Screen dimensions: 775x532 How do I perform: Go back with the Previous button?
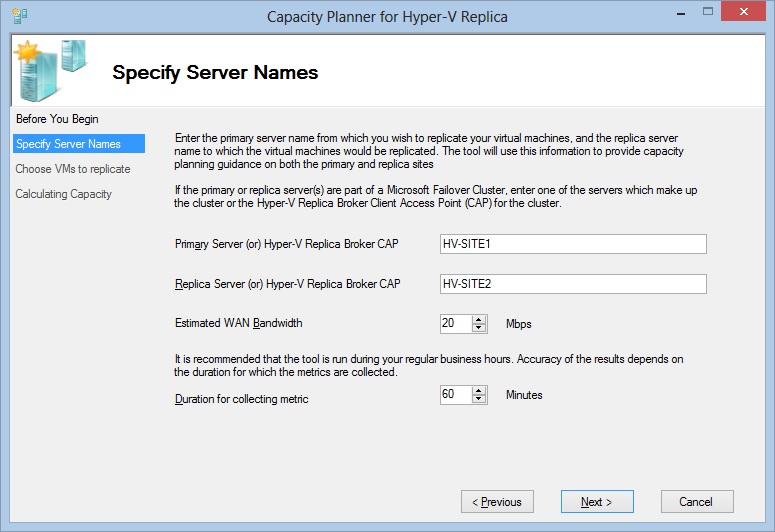coord(497,502)
